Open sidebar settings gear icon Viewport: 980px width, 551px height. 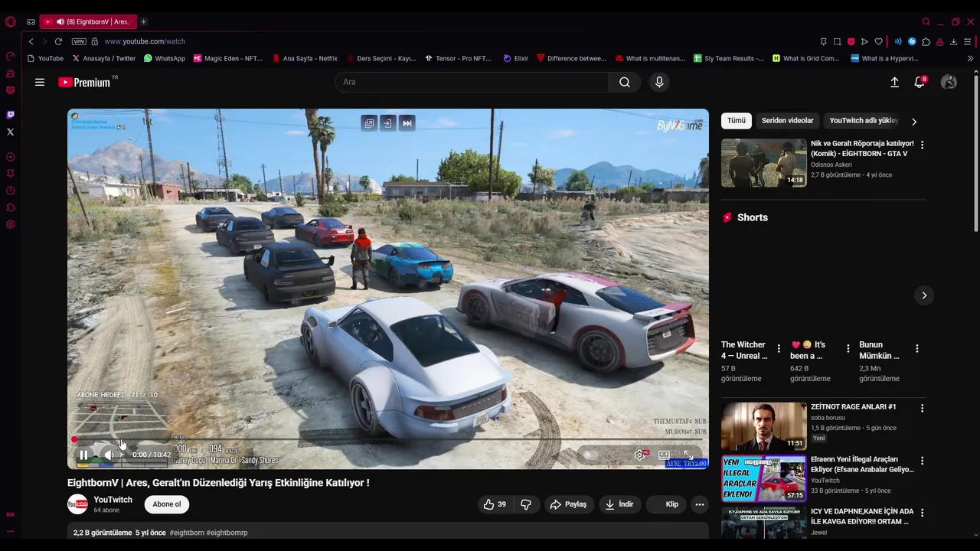pos(10,224)
